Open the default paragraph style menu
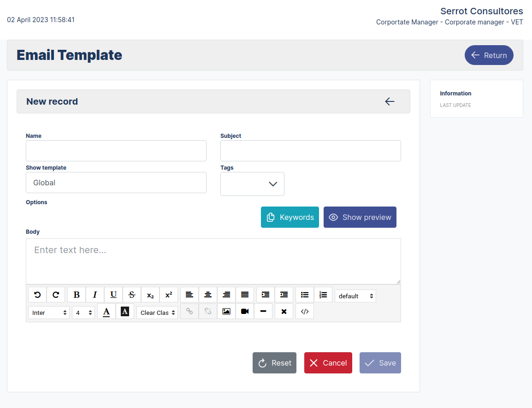The width and height of the screenshot is (532, 408). [355, 296]
